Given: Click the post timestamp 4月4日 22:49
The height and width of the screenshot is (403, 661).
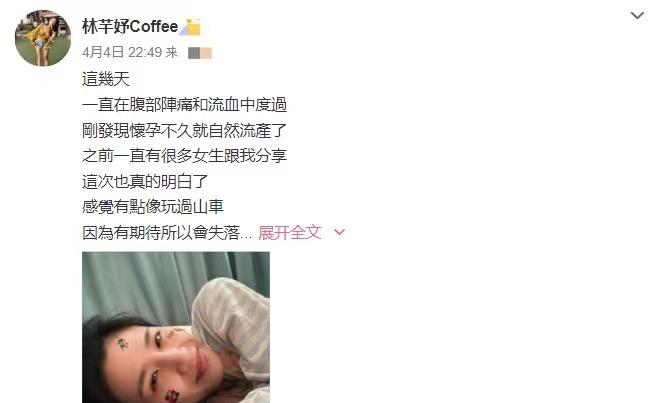Looking at the screenshot, I should coord(122,52).
